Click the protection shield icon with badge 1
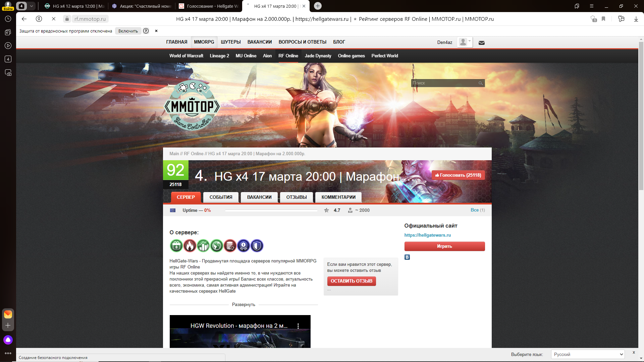Screen dimensions: 644x362 click(593, 19)
